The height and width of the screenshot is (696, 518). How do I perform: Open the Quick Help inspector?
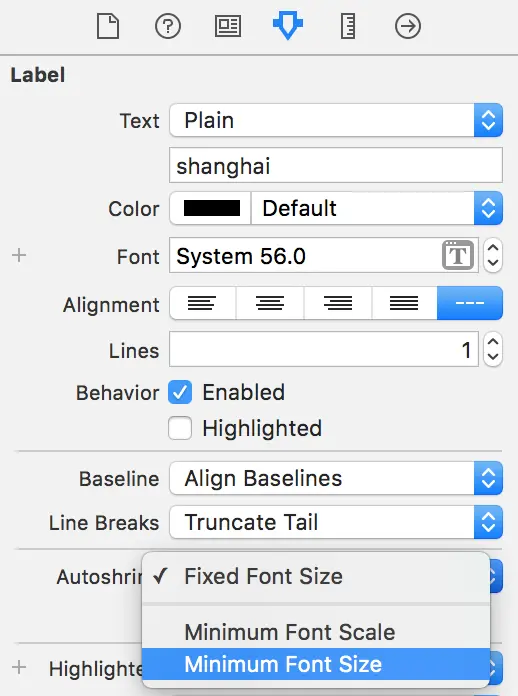168,26
